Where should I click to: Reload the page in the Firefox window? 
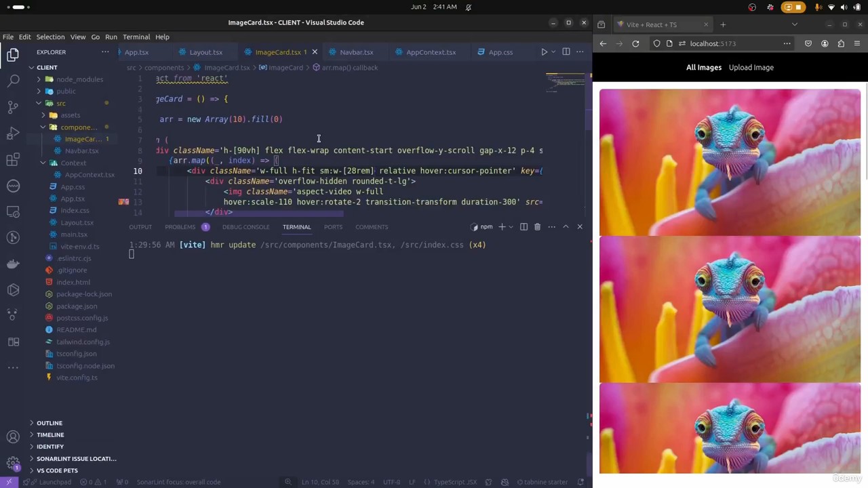(635, 43)
